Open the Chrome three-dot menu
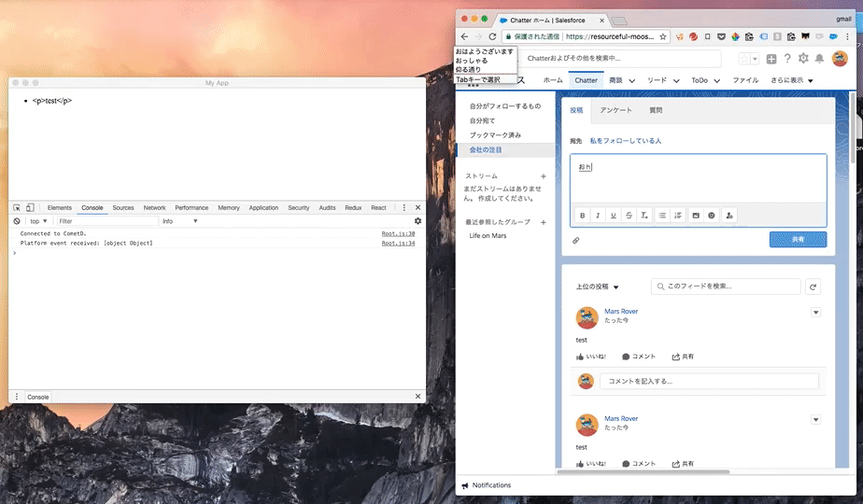 pyautogui.click(x=847, y=36)
